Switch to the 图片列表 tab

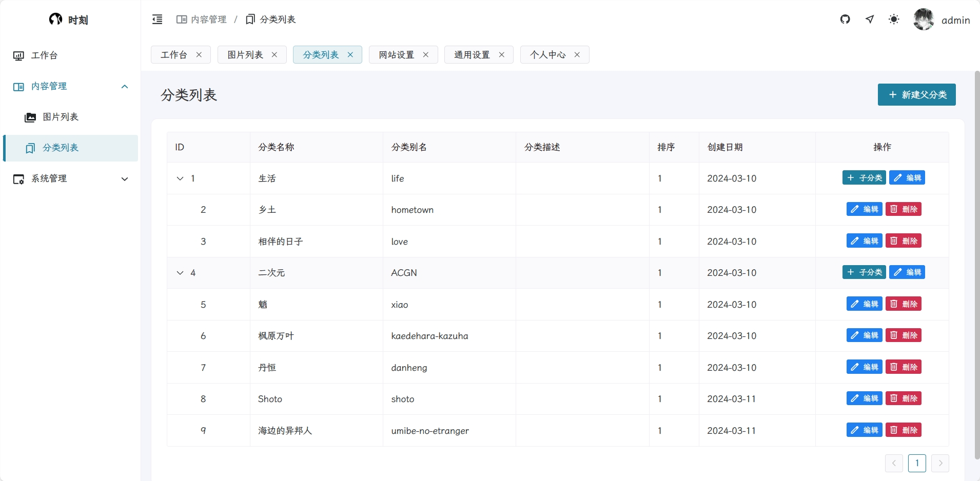pyautogui.click(x=252, y=55)
